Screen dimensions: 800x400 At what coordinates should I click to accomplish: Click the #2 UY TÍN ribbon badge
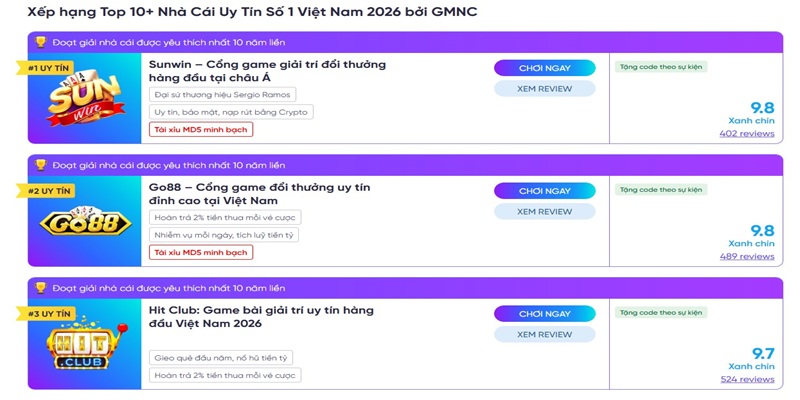46,191
